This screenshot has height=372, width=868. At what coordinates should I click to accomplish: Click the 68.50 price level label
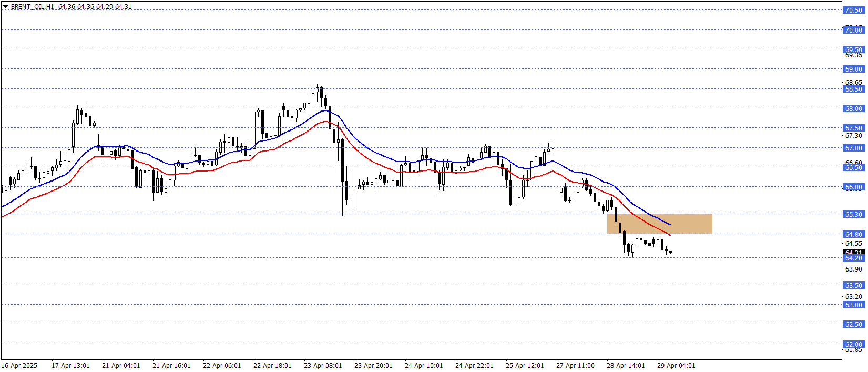pyautogui.click(x=854, y=89)
